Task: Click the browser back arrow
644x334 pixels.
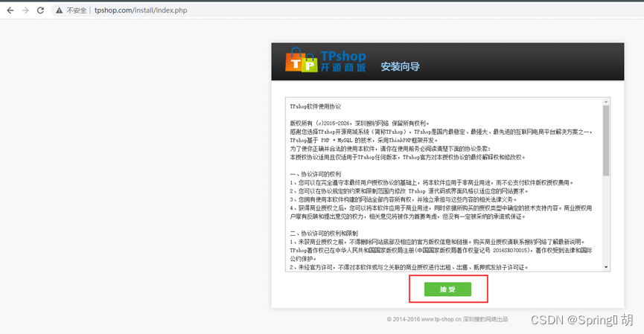Action: click(10, 10)
